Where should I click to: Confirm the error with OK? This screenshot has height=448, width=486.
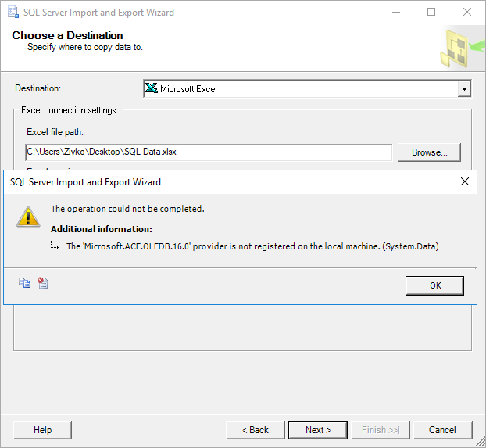(434, 285)
